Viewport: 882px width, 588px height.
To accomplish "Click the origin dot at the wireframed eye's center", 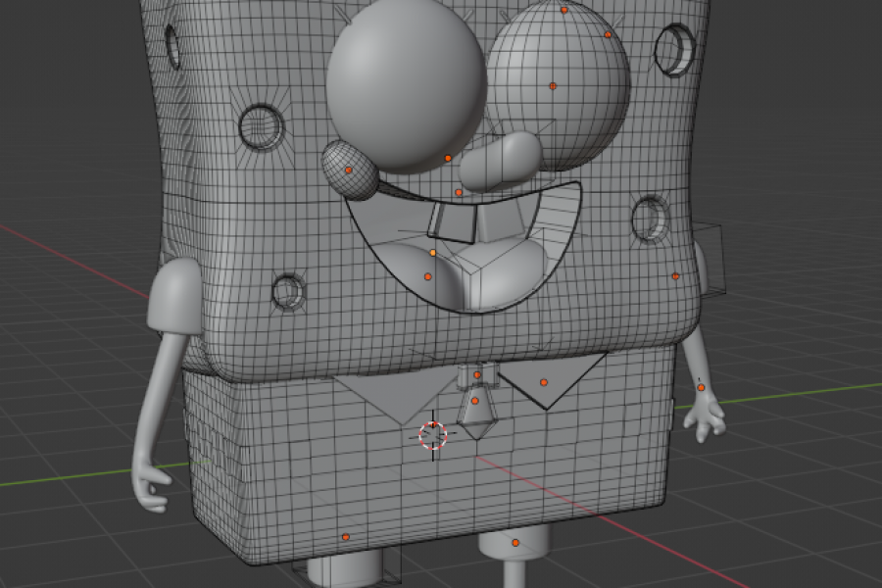I will [x=553, y=86].
